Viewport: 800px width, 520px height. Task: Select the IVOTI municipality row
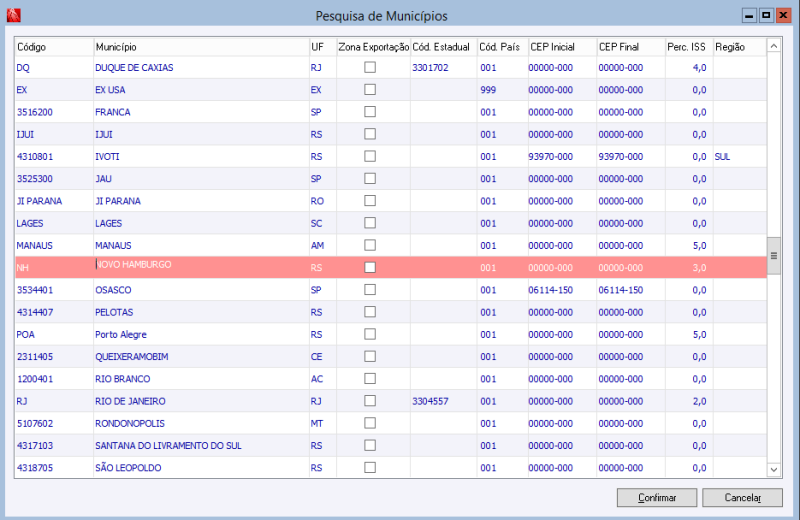click(391, 156)
